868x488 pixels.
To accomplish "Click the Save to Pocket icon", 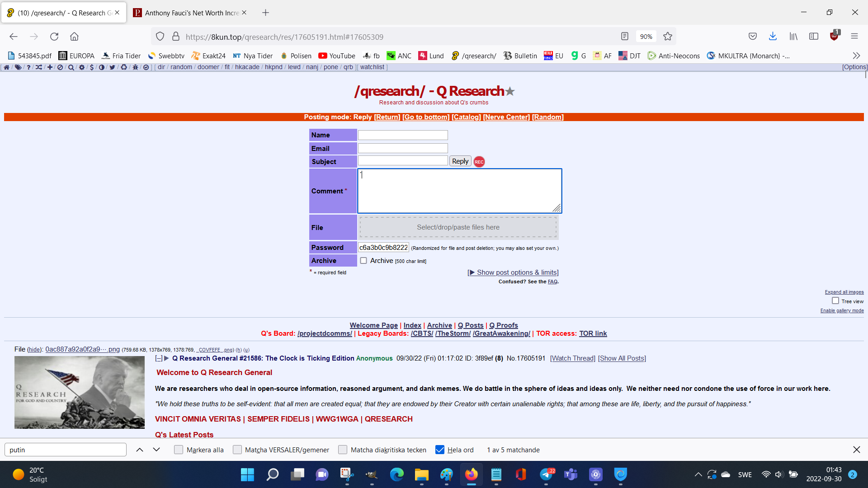I will point(753,37).
